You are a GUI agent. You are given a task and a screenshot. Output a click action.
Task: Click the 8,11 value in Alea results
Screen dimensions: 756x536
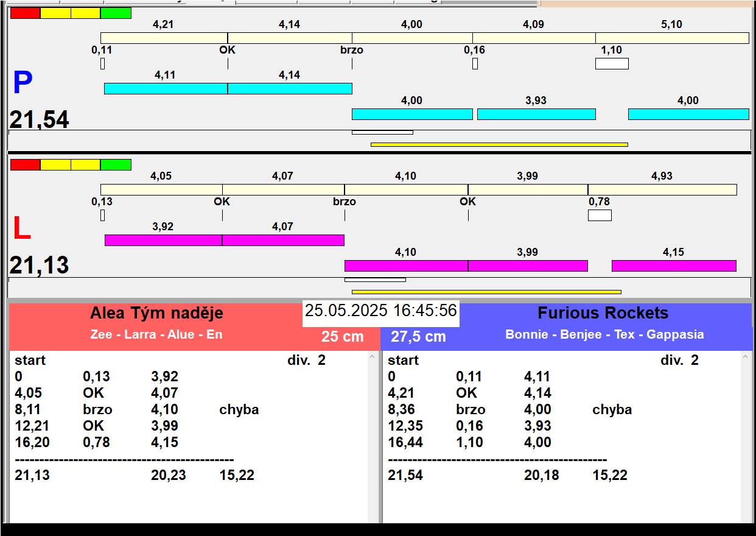28,409
